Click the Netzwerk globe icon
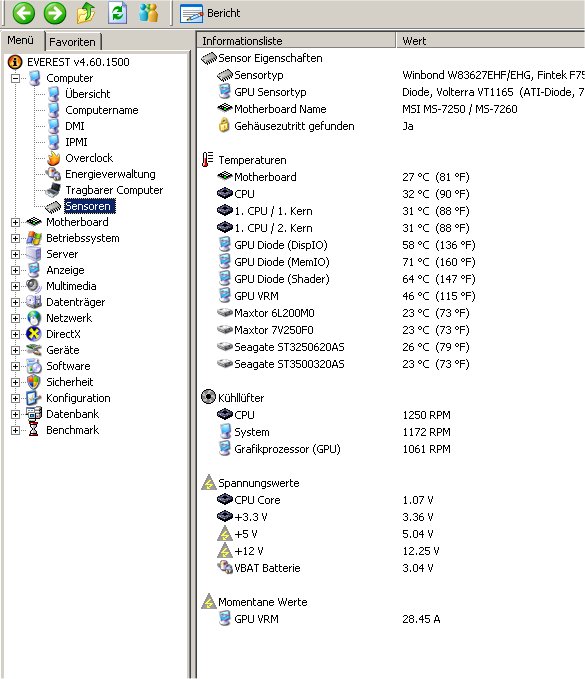585x679 pixels. pyautogui.click(x=34, y=318)
